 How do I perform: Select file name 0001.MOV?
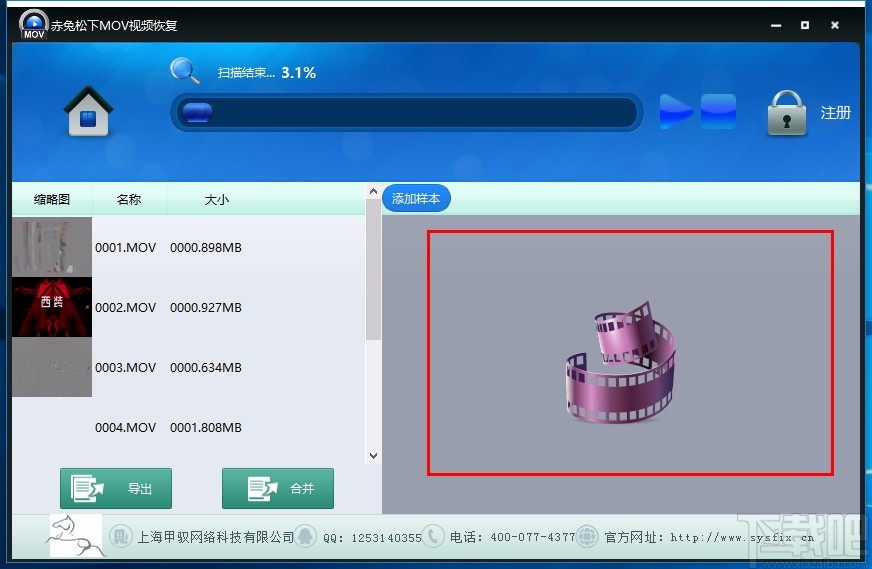(x=126, y=248)
